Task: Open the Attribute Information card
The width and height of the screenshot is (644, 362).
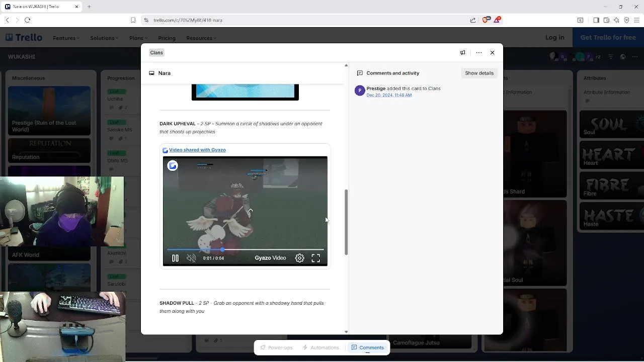Action: click(611, 96)
